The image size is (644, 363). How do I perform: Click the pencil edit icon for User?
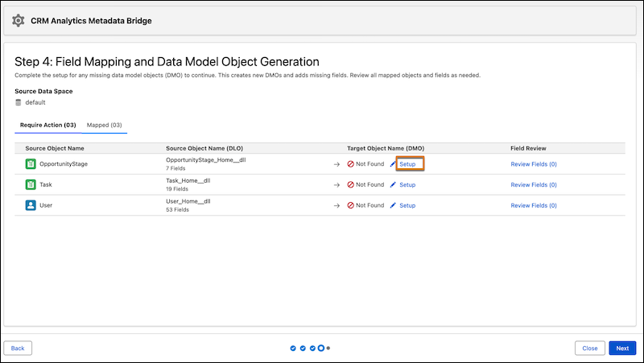393,205
